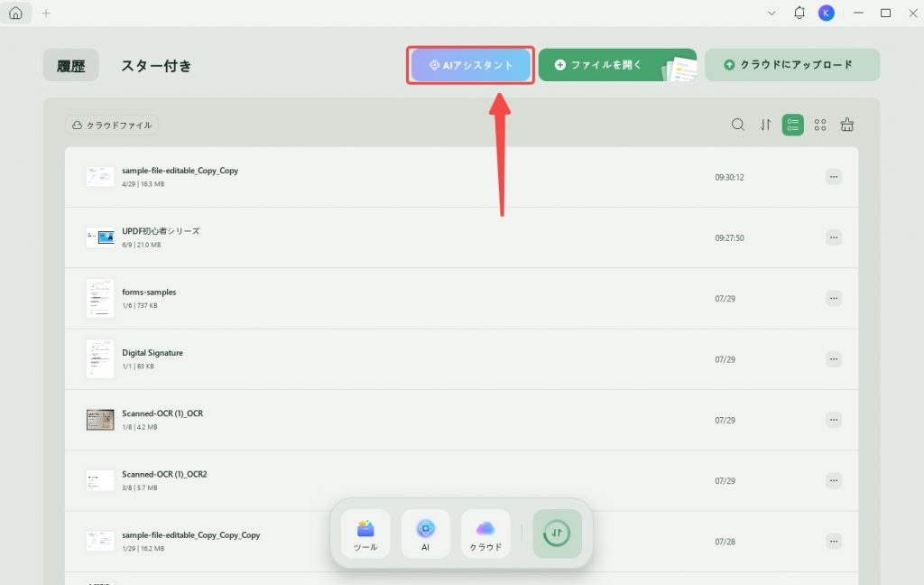This screenshot has width=924, height=585.
Task: Click the 1/1 | 83 KB file info
Action: [x=138, y=367]
